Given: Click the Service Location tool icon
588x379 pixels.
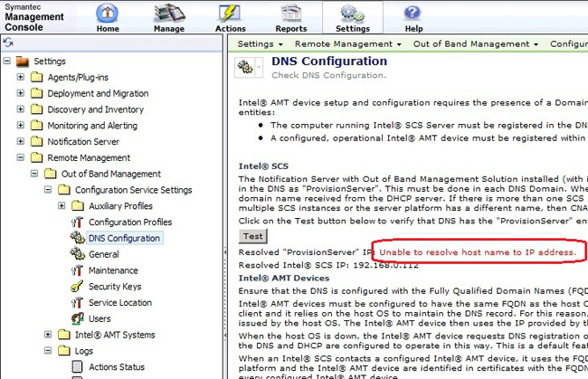Looking at the screenshot, I should (x=77, y=302).
